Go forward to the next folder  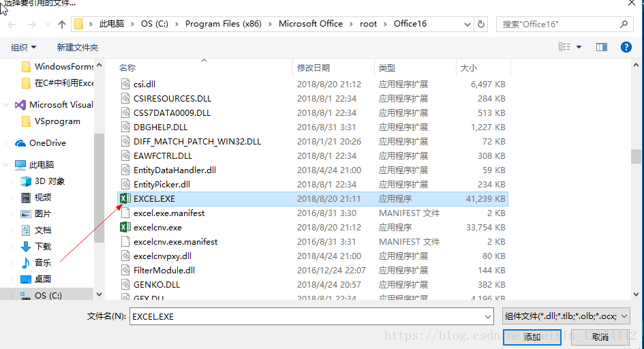tap(31, 25)
